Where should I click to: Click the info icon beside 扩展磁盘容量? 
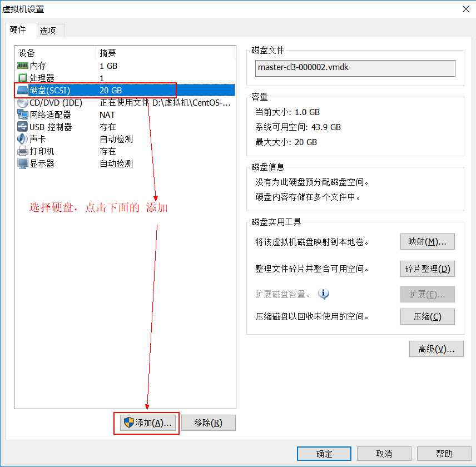click(324, 294)
